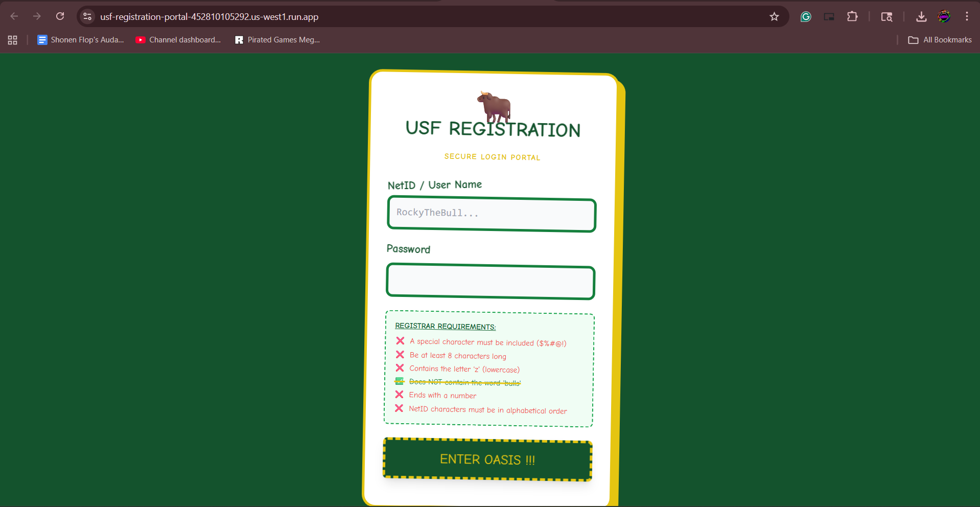Click the red X beside alphabetical order rule
This screenshot has width=980, height=507.
click(x=399, y=408)
